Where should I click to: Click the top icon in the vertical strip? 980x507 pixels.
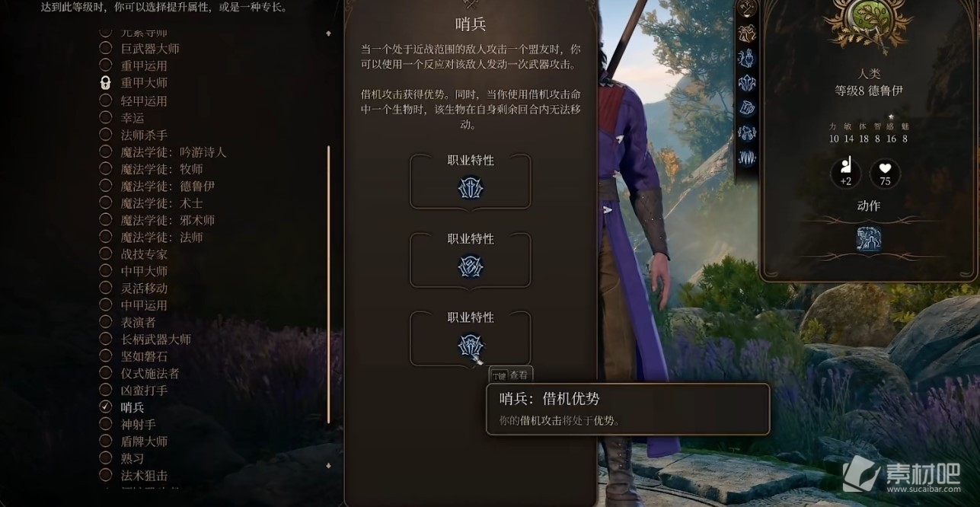(747, 9)
